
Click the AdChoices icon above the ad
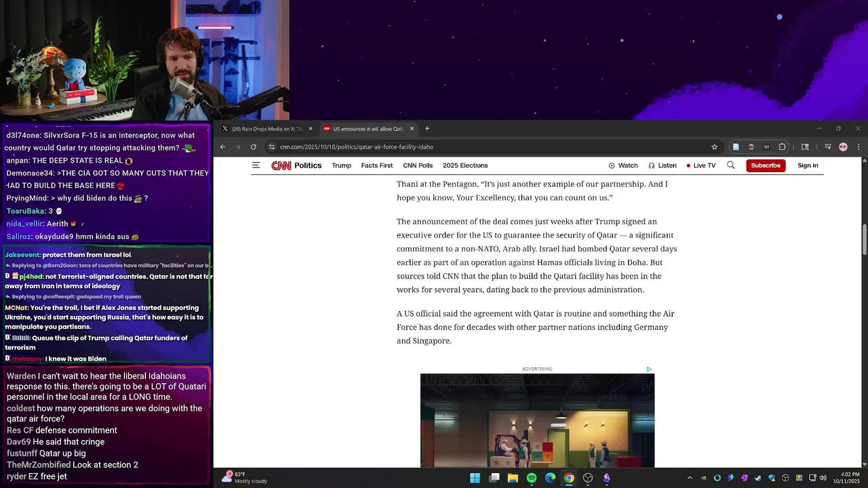(649, 369)
